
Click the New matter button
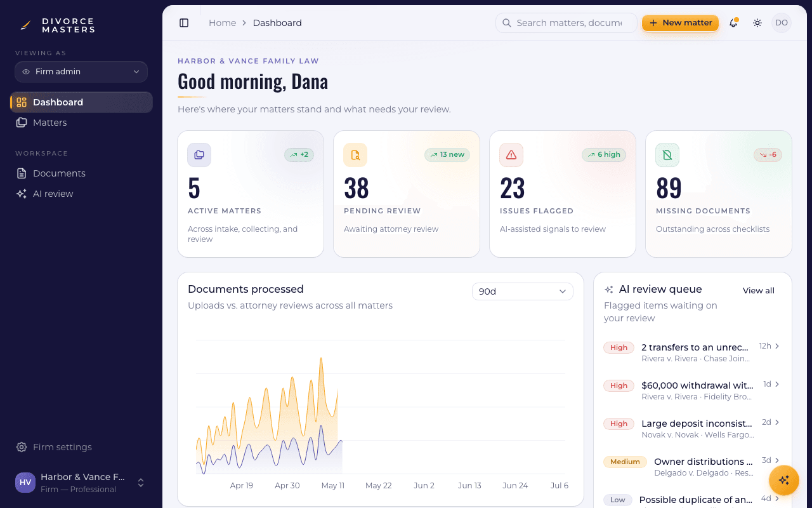(680, 23)
